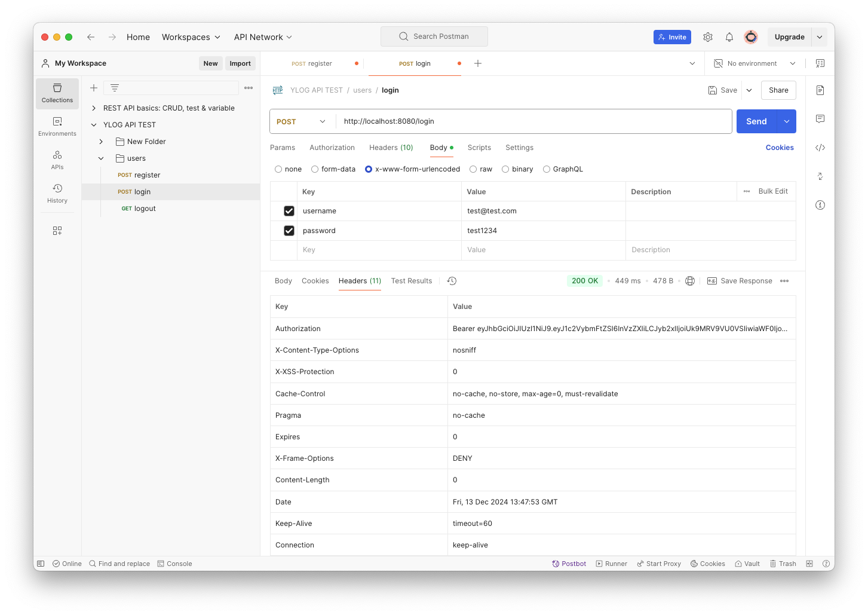Open the configure workspace sidebar grid icon

(57, 231)
